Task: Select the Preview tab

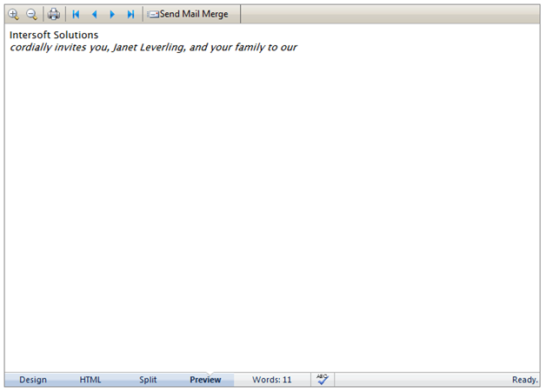Action: pyautogui.click(x=205, y=380)
